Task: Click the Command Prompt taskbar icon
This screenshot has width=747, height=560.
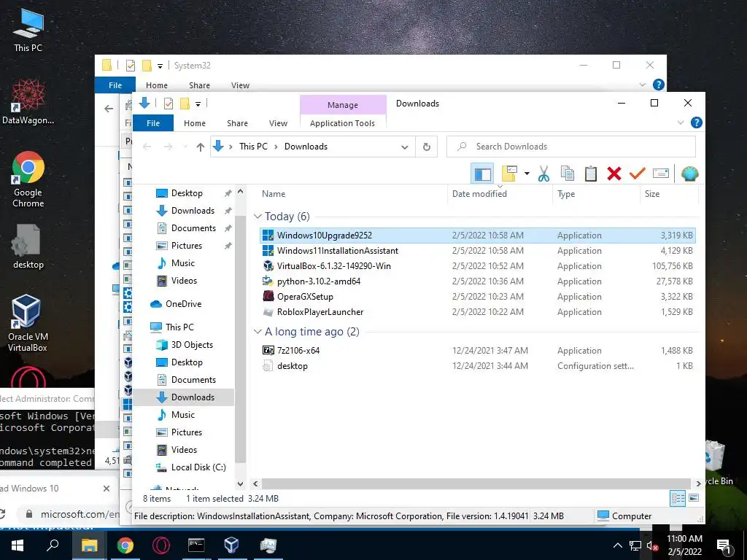Action: coord(196,545)
